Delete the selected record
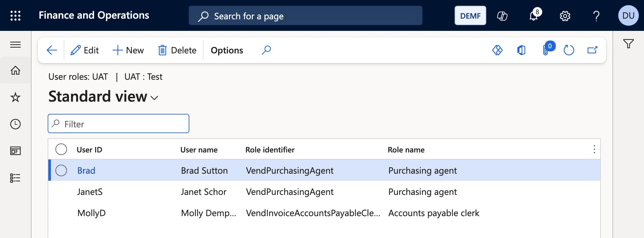644x238 pixels. click(x=177, y=50)
